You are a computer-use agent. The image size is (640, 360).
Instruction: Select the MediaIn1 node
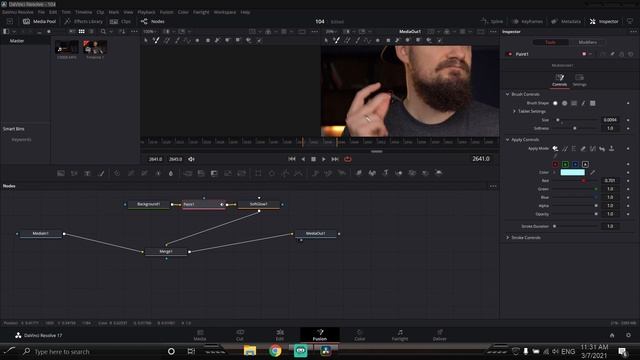pyautogui.click(x=40, y=233)
